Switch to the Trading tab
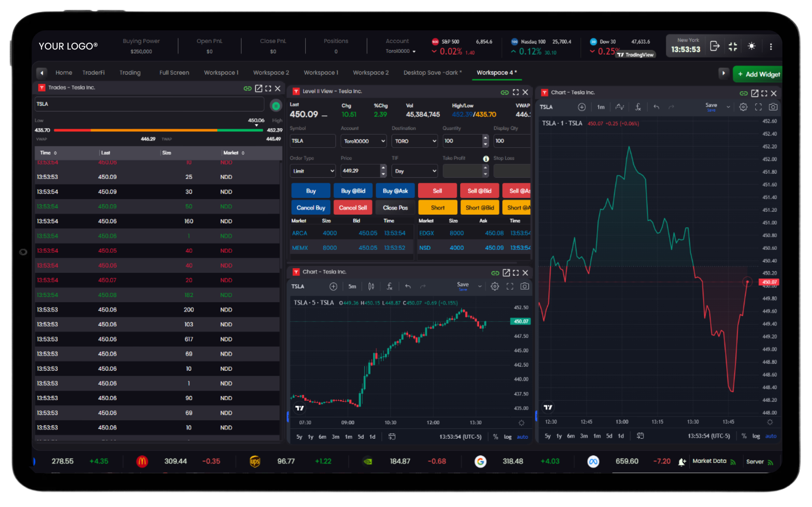 pos(130,72)
